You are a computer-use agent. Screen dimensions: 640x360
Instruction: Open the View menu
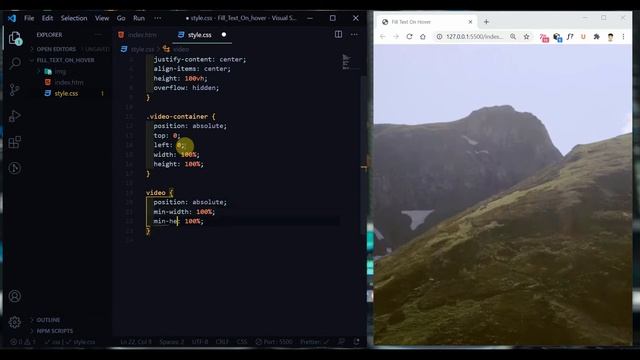(102, 18)
